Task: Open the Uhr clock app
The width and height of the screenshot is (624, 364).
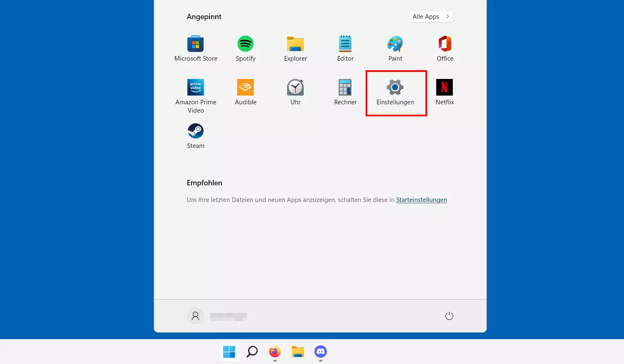Action: 295,92
